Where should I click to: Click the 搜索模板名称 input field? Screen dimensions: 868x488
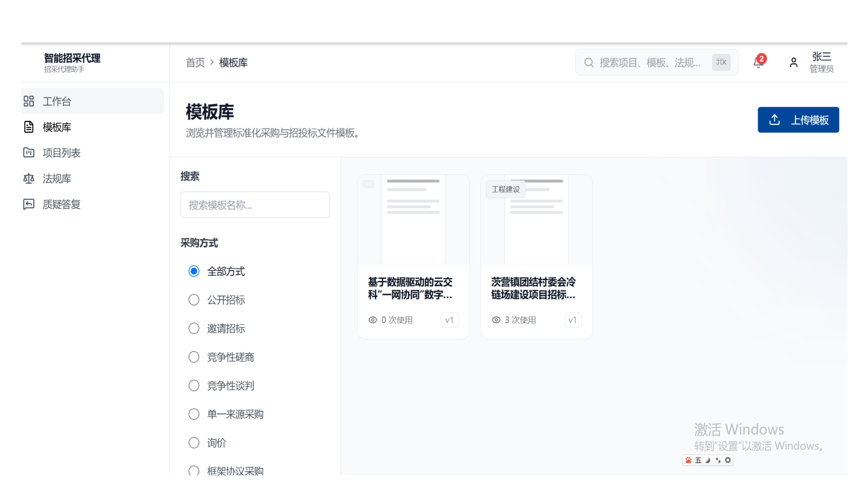(x=255, y=205)
